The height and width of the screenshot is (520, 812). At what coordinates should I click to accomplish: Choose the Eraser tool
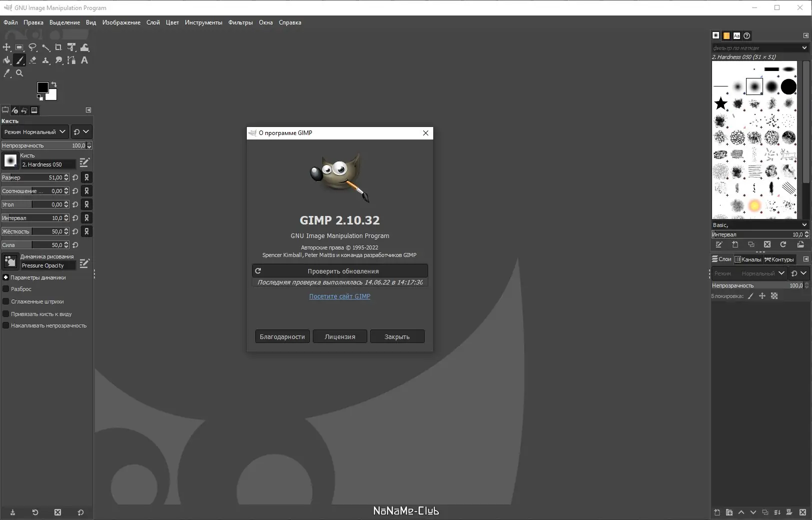(32, 60)
